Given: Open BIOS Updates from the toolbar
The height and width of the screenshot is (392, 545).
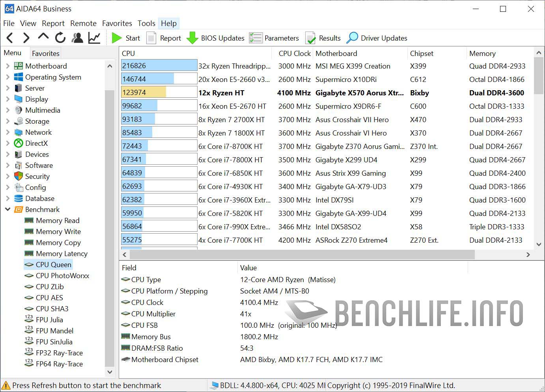Looking at the screenshot, I should point(215,38).
